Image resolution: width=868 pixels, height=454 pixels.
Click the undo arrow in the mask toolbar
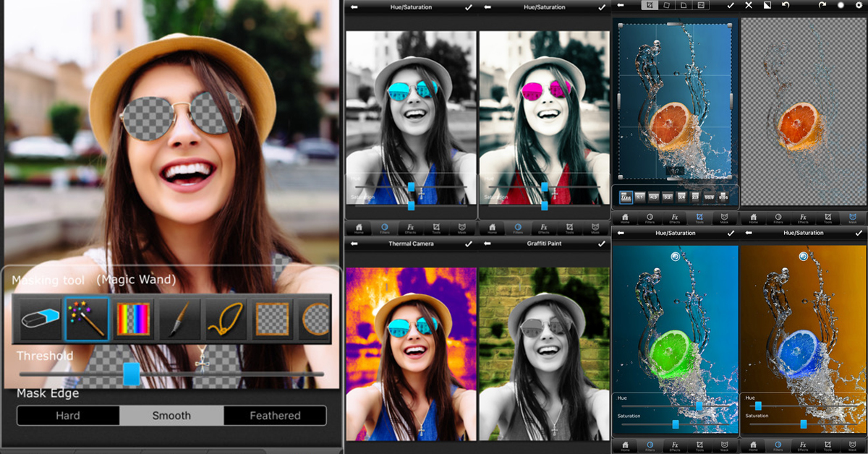(786, 5)
